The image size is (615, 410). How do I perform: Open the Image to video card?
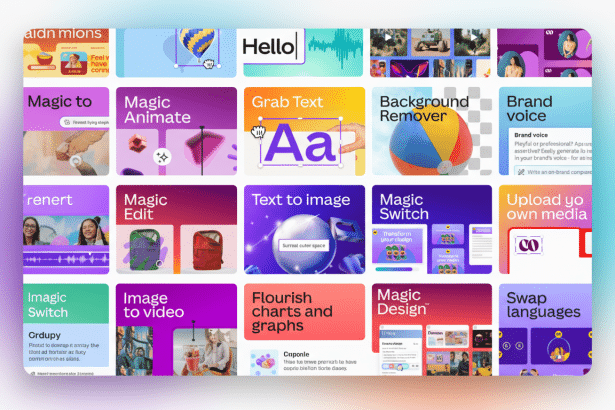176,330
